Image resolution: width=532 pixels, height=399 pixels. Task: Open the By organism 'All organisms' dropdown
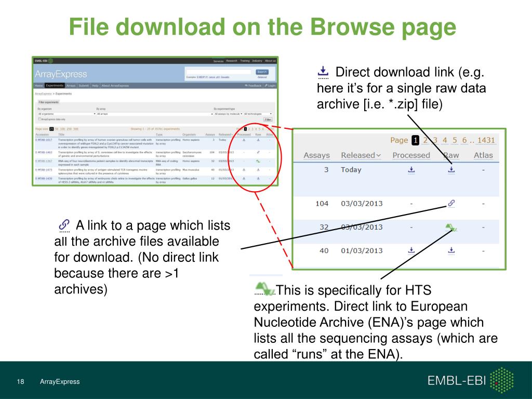pos(67,114)
